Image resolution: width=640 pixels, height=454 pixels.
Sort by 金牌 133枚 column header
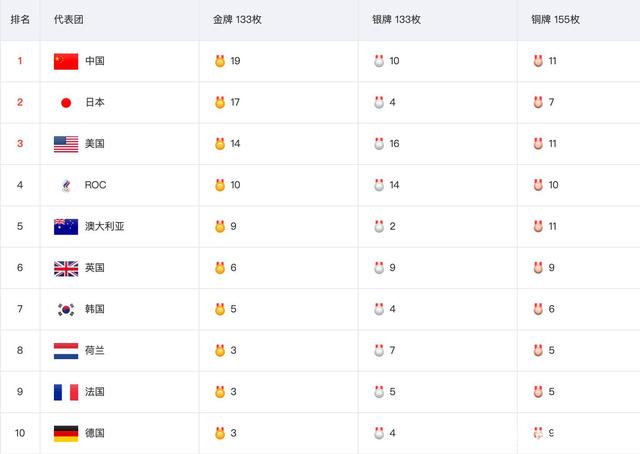coord(237,20)
